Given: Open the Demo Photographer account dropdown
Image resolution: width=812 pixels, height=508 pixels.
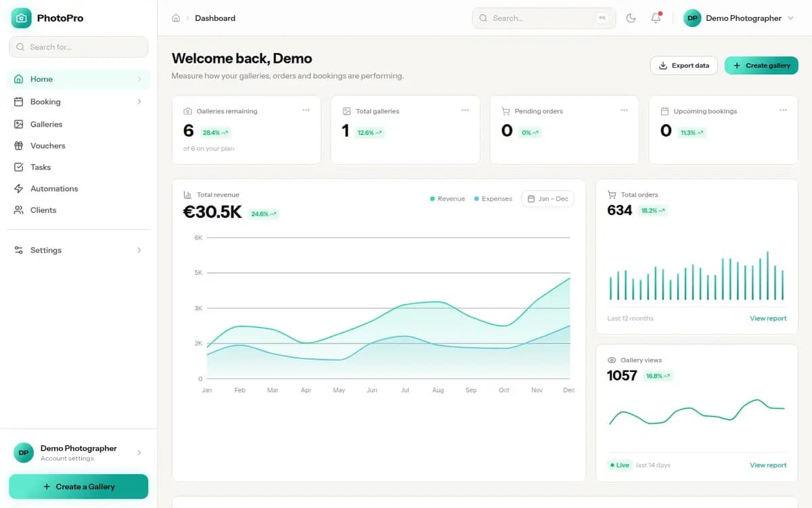Looking at the screenshot, I should [x=738, y=18].
